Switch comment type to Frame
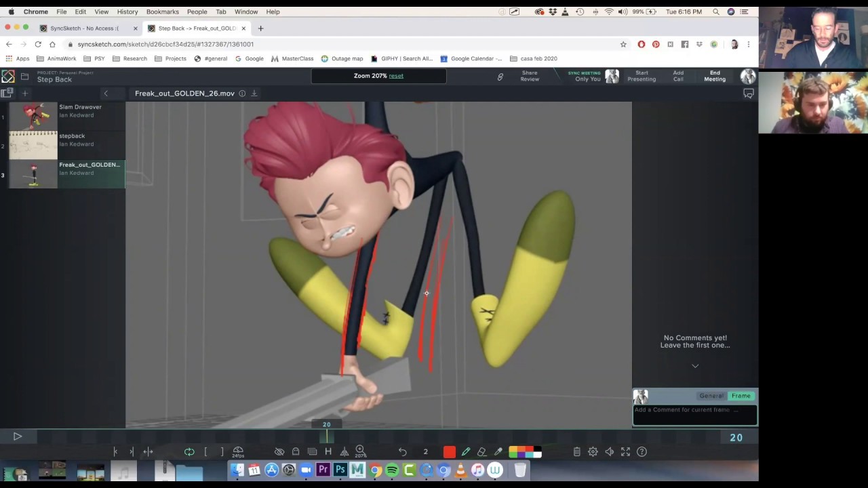 tap(741, 396)
